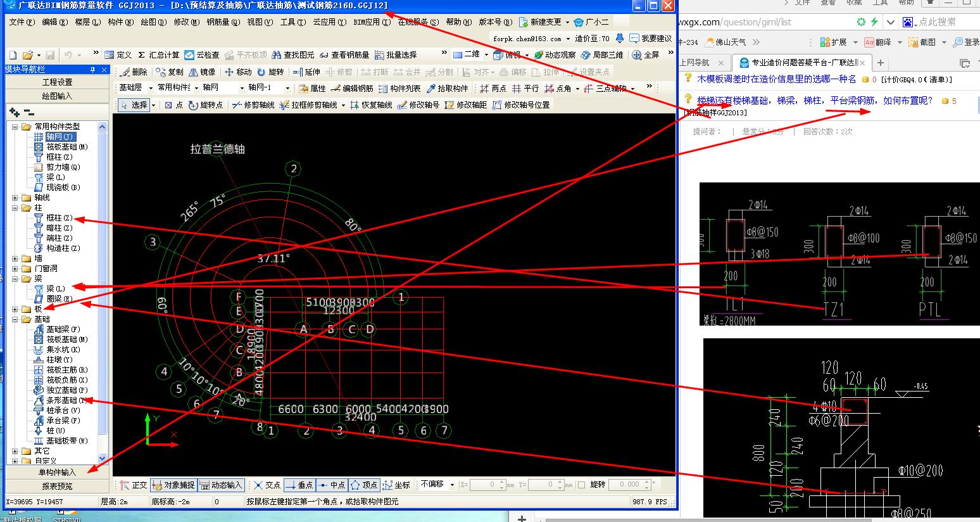Activate 批量选择 batch select tool
This screenshot has width=980, height=522.
point(396,55)
